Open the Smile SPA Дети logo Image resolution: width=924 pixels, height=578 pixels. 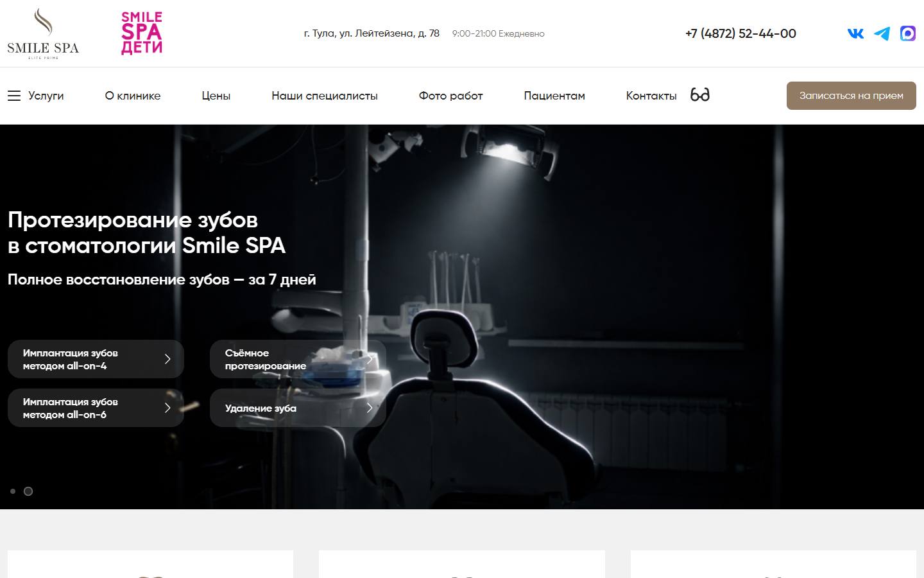pyautogui.click(x=142, y=33)
